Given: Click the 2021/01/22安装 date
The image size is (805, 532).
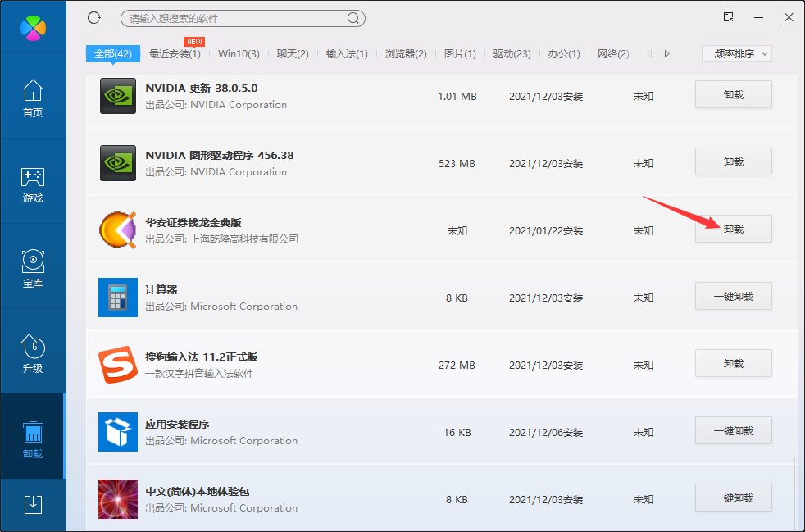Looking at the screenshot, I should (546, 231).
